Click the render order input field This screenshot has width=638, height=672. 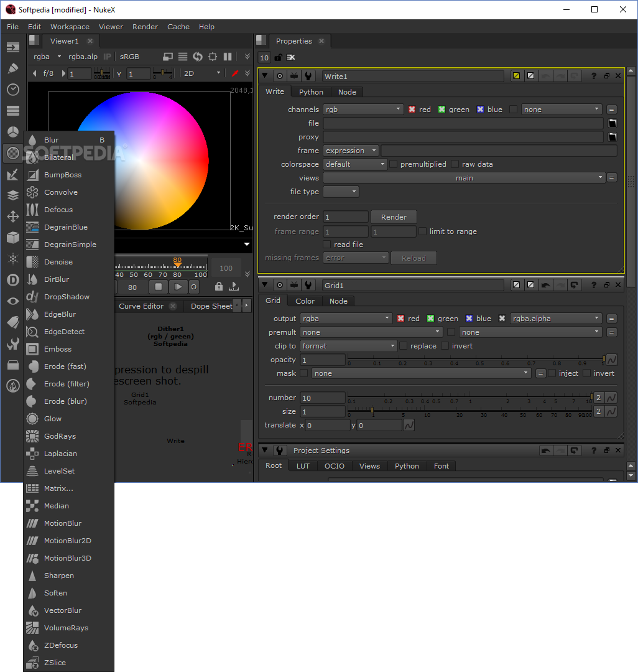346,217
